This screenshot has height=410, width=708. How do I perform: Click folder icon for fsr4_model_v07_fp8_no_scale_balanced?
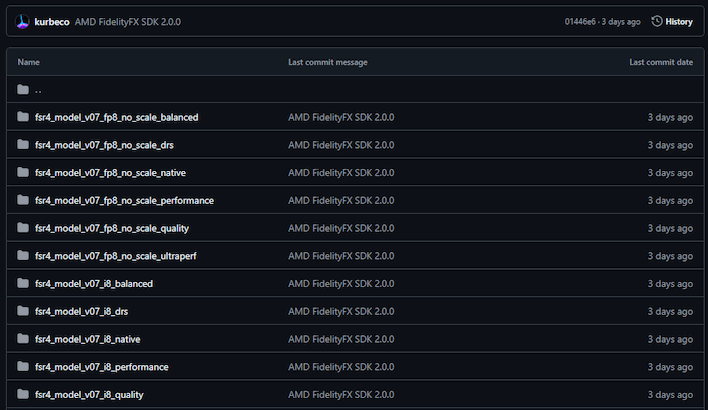[x=23, y=117]
